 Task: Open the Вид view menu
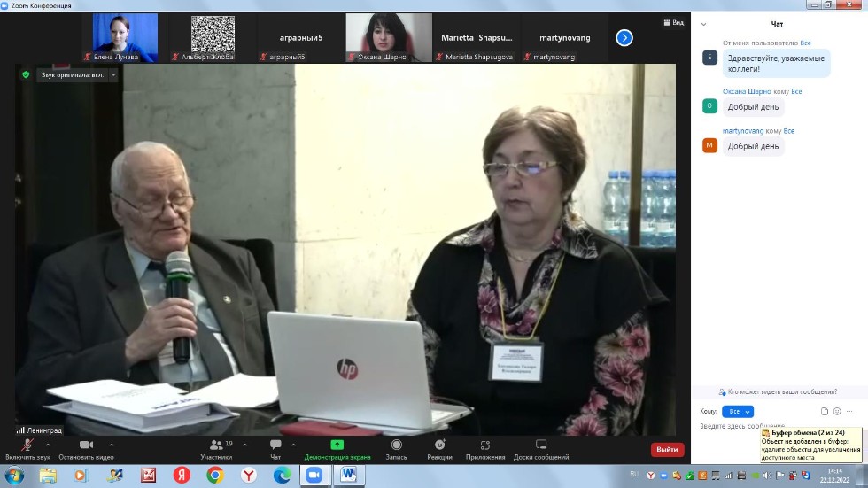[x=673, y=23]
